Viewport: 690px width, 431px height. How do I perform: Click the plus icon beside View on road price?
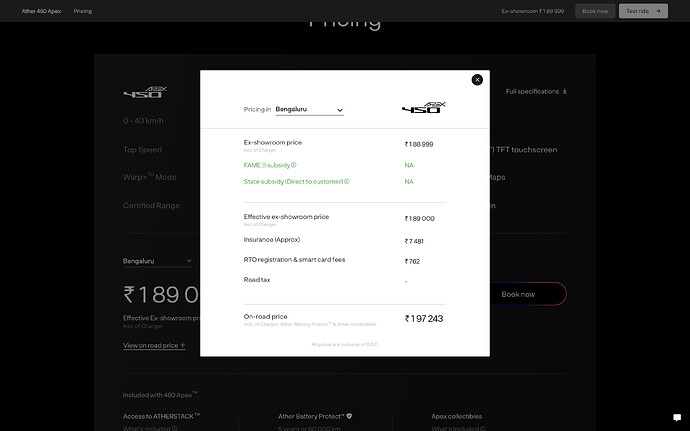pyautogui.click(x=183, y=345)
